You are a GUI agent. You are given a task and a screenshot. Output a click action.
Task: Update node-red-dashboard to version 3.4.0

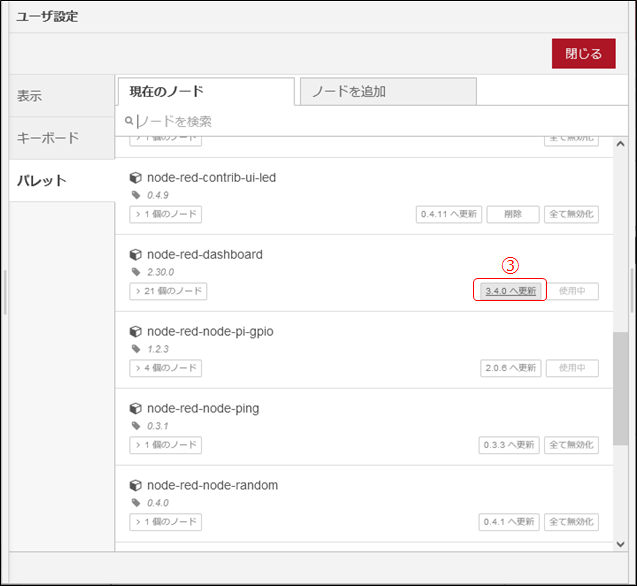tap(510, 291)
